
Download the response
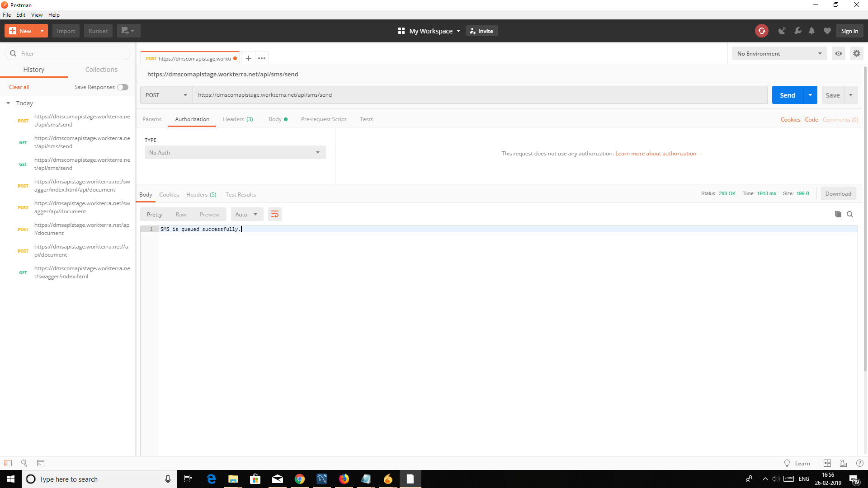(838, 193)
